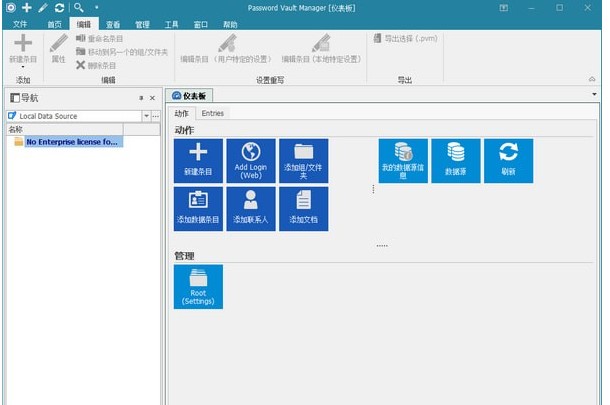The height and width of the screenshot is (405, 610).
Task: Click the 添加组/文件夹 folder tile
Action: pyautogui.click(x=303, y=160)
